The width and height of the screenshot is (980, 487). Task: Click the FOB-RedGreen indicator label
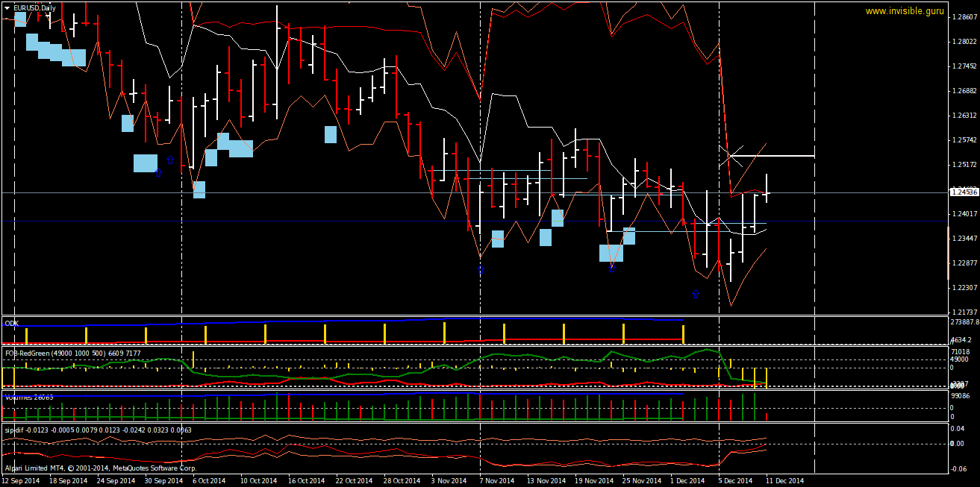72,353
